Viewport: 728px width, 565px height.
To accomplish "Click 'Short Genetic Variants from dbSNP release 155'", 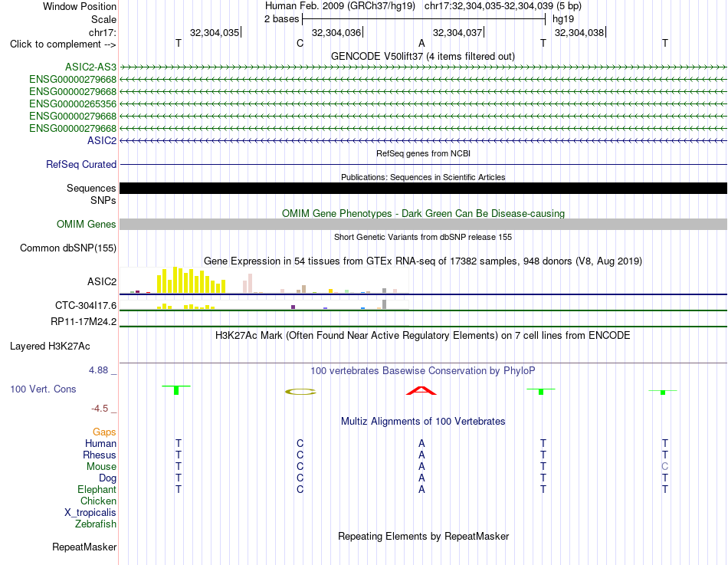I will 423,237.
